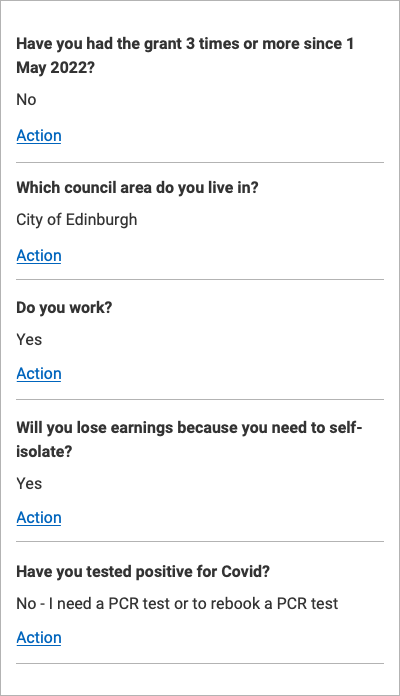400x696 pixels.
Task: Click the 'Do you work?' heading
Action: (64, 307)
